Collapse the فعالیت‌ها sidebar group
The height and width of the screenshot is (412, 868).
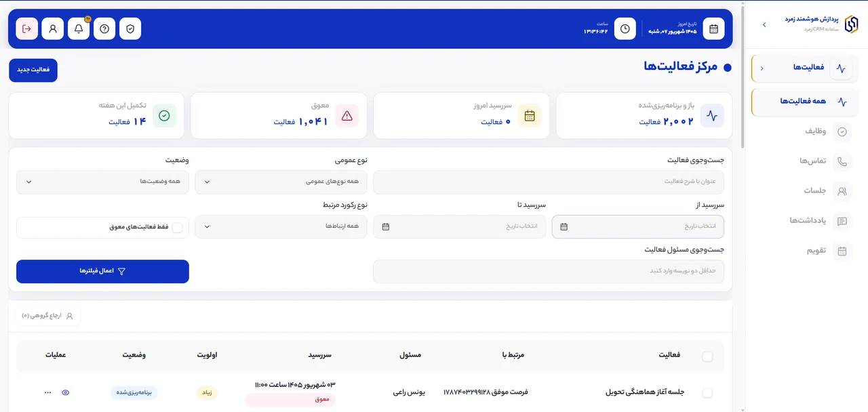click(762, 68)
